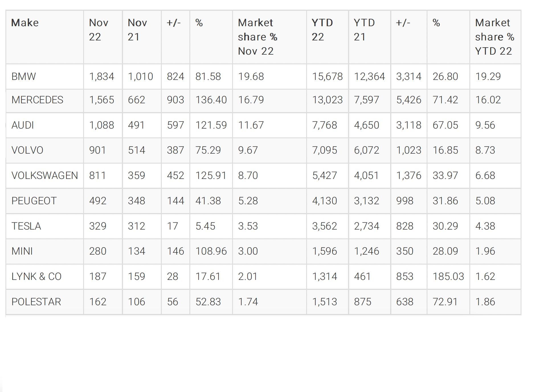The height and width of the screenshot is (392, 536).
Task: Select the LYNK & CO cell
Action: tap(36, 277)
